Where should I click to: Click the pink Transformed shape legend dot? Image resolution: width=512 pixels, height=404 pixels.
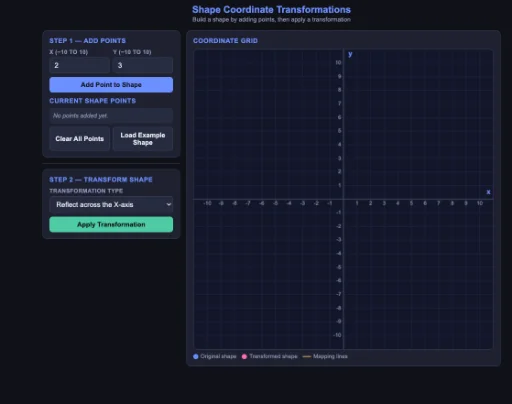244,357
